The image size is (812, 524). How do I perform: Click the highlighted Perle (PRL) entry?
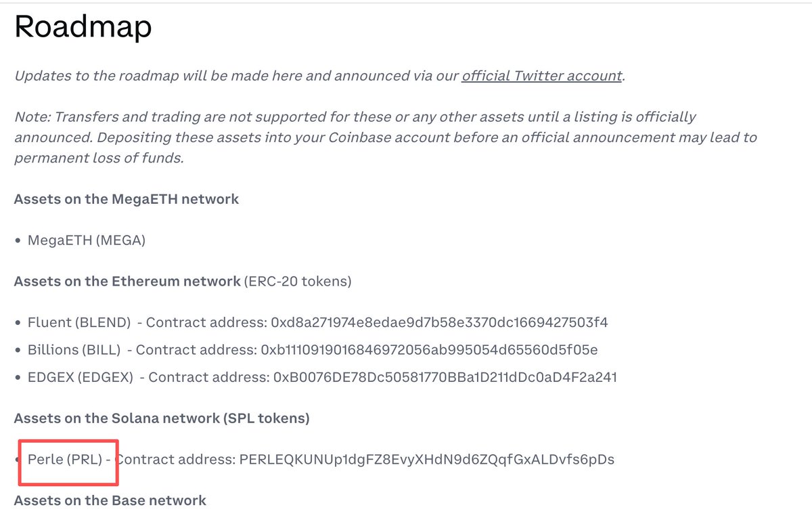tap(65, 460)
